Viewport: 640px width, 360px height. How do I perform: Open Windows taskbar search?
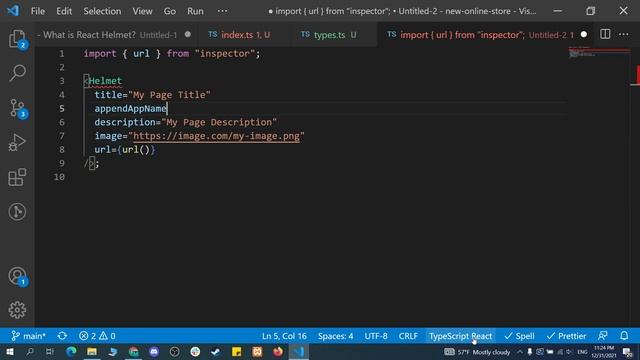click(30, 352)
